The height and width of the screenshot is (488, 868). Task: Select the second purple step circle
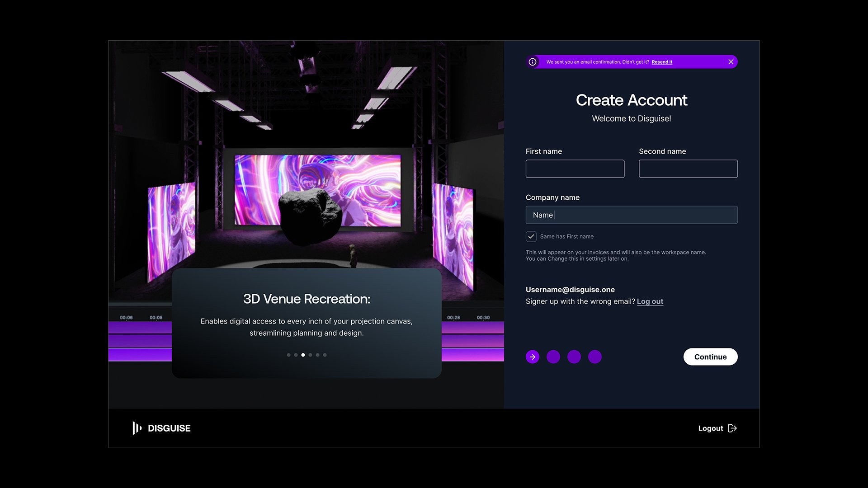[x=553, y=357]
